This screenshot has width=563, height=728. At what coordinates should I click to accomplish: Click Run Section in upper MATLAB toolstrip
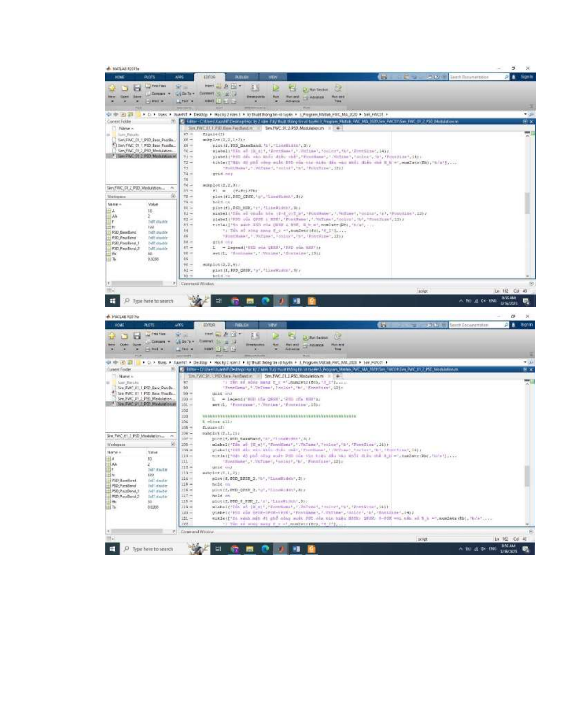(316, 90)
